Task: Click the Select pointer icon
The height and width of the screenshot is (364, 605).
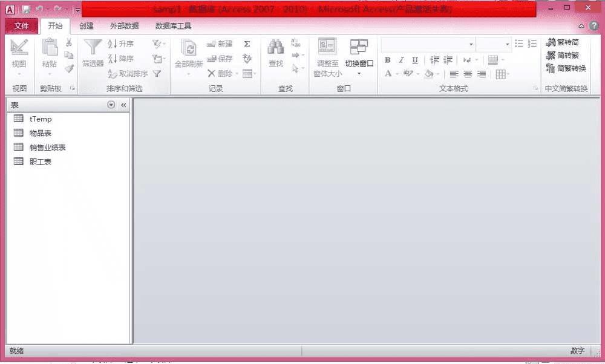Action: tap(295, 68)
